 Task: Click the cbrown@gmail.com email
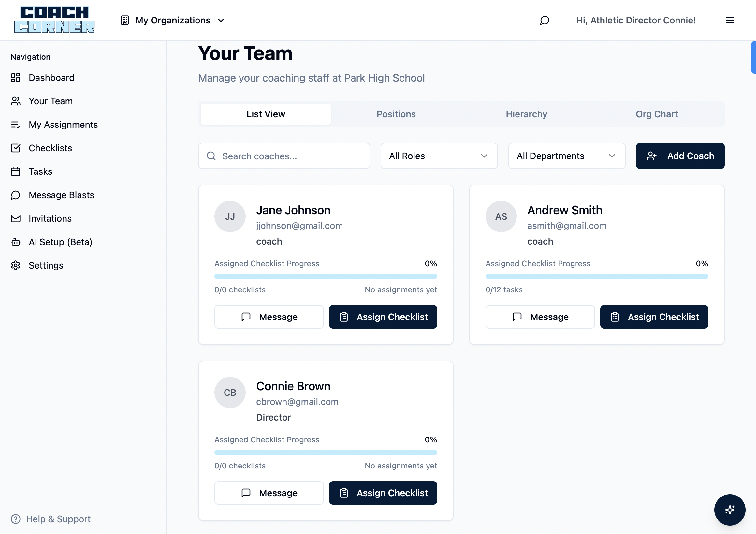(297, 402)
